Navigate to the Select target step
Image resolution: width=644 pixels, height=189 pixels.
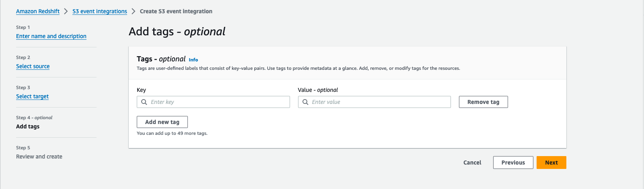coord(32,96)
